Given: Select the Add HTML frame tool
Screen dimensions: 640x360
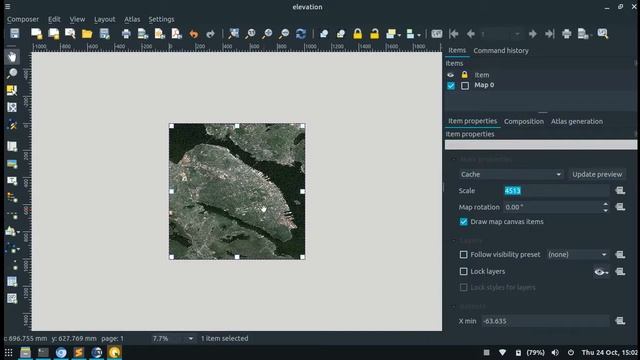Looking at the screenshot, I should [x=12, y=298].
